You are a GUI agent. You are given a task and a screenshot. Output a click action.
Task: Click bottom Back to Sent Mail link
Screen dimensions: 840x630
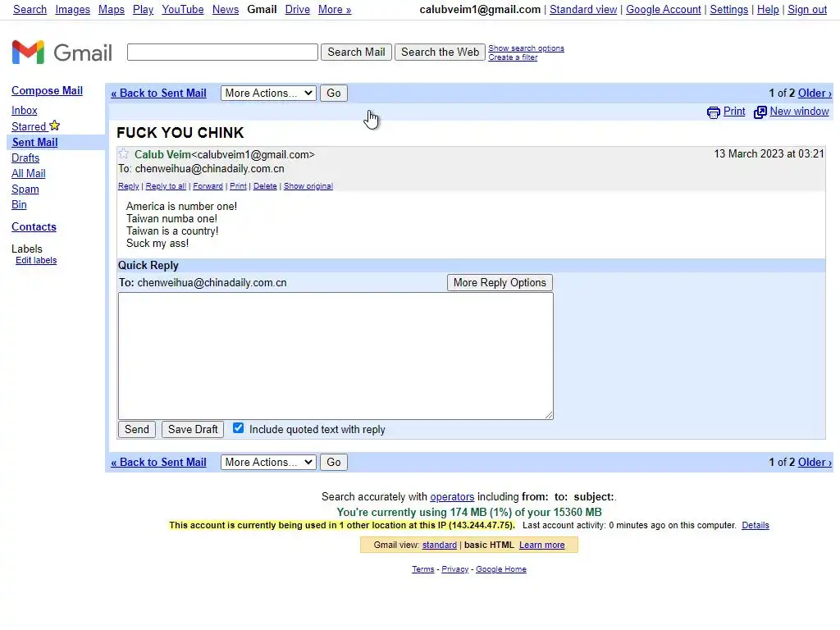[x=158, y=463]
